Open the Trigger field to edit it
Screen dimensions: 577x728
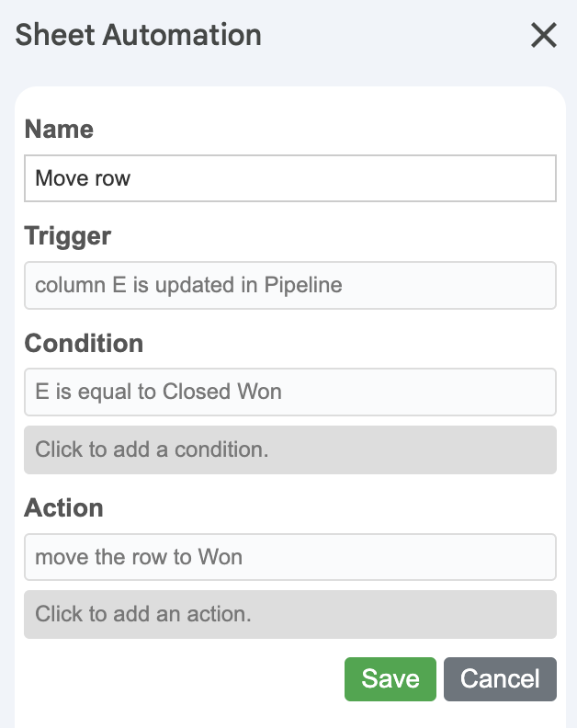290,285
